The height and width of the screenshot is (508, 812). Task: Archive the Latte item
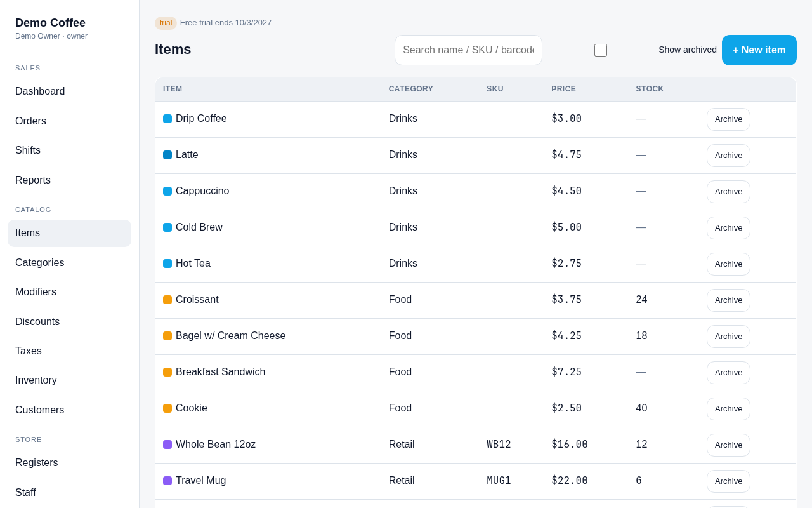tap(728, 156)
